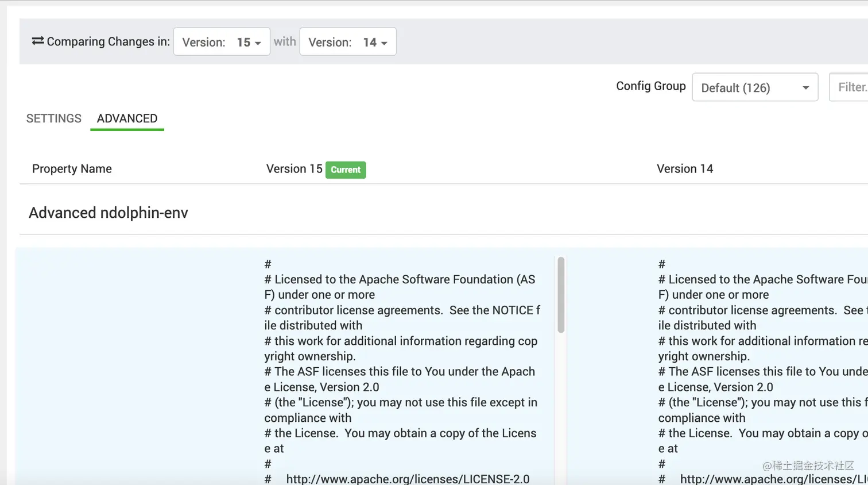Click the Apache LICENSE-2.0 URL in the Version 15 pane
The image size is (868, 485).
[408, 479]
